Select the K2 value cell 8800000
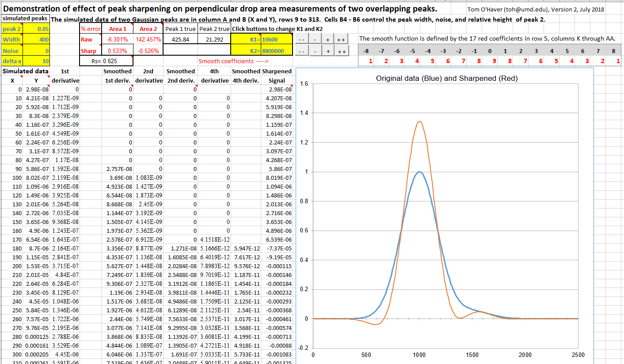This screenshot has width=624, height=364. pyautogui.click(x=277, y=51)
